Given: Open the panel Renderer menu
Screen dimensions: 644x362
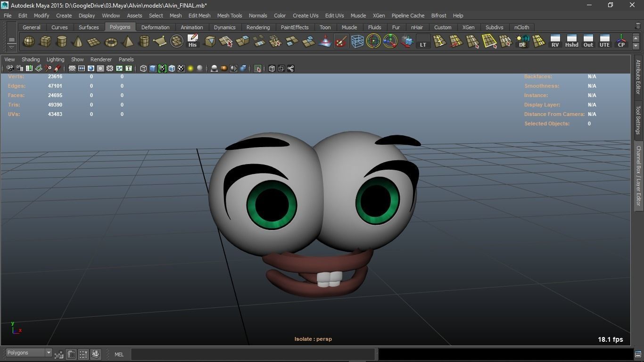Looking at the screenshot, I should (x=101, y=59).
